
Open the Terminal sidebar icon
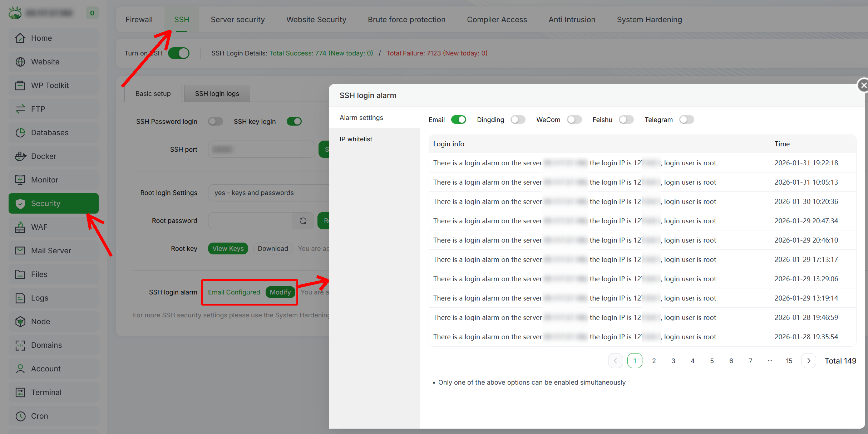(x=20, y=392)
